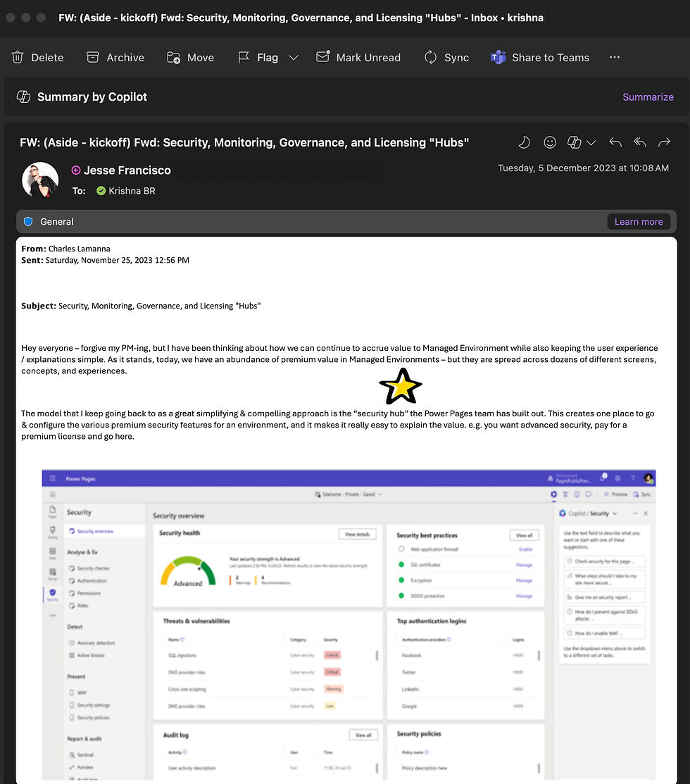Click the window title bar text
Screen dimensions: 690x784
pyautogui.click(x=301, y=18)
